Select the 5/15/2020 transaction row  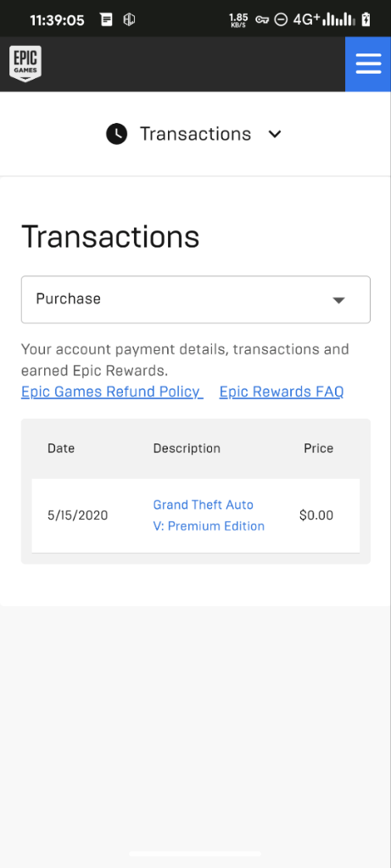point(195,515)
